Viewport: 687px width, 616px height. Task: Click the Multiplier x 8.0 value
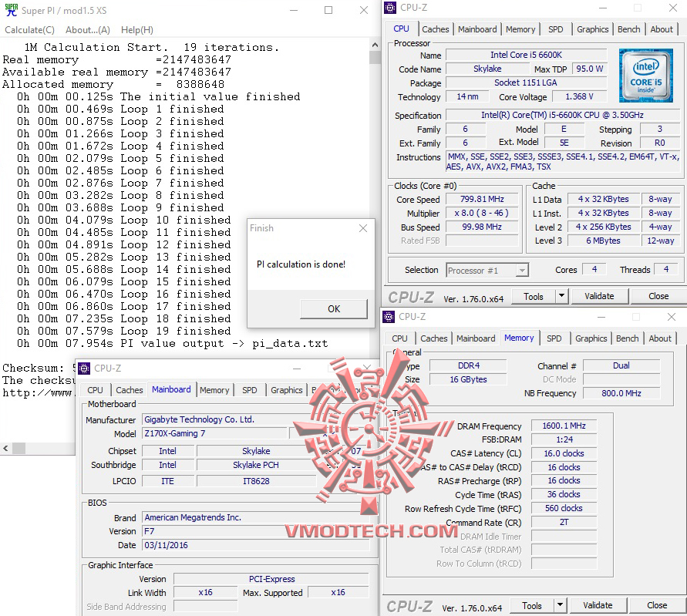pos(482,214)
